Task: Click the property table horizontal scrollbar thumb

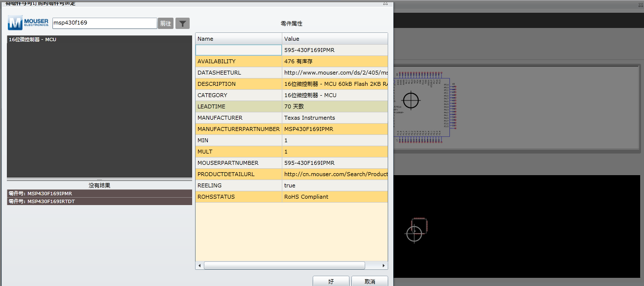Action: point(284,265)
